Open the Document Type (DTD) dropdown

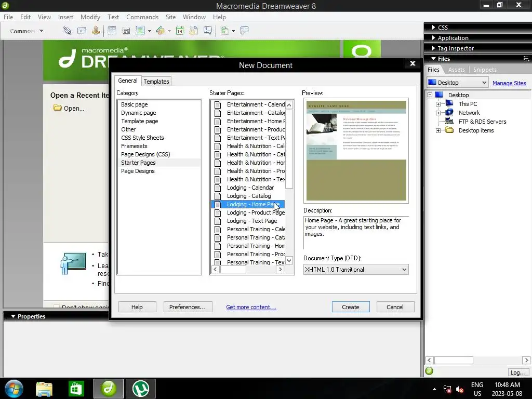356,270
